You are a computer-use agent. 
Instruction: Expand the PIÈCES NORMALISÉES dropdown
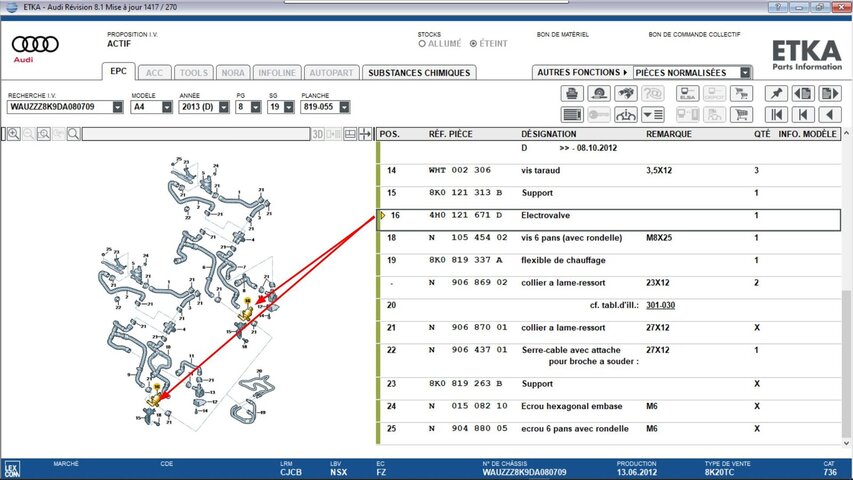tap(745, 72)
